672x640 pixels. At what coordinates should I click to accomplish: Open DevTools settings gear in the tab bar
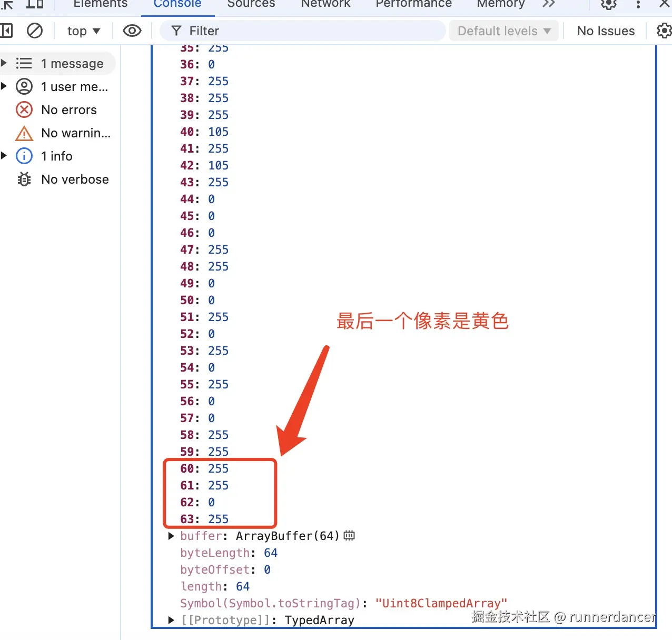pos(609,4)
